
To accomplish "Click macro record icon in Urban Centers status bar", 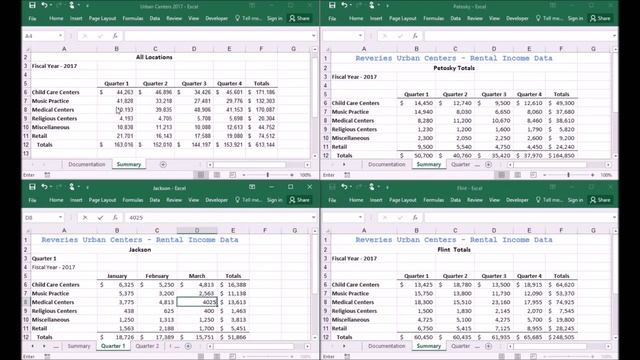I will [47, 175].
